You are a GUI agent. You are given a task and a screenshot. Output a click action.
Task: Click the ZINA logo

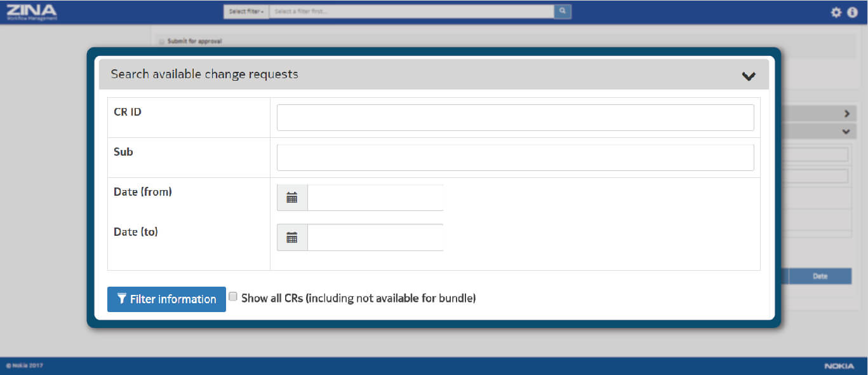[x=31, y=12]
